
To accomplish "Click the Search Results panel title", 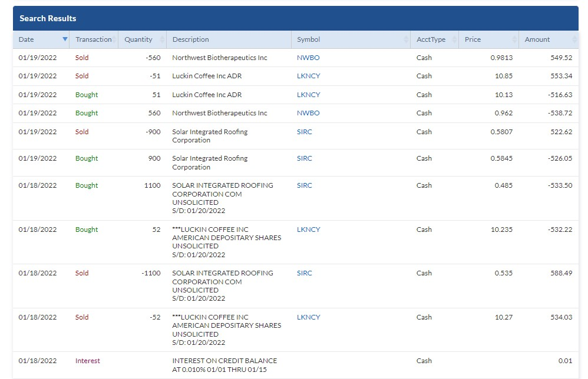I will pyautogui.click(x=48, y=18).
